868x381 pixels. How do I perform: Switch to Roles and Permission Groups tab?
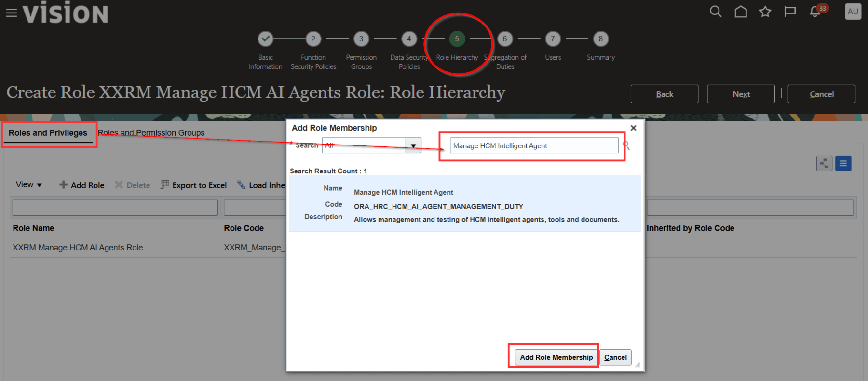(x=151, y=133)
